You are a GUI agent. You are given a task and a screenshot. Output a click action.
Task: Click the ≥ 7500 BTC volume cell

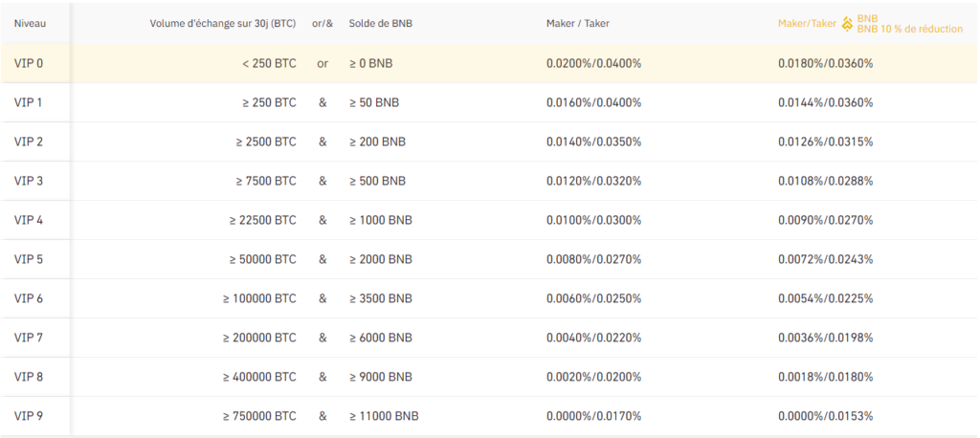click(266, 181)
